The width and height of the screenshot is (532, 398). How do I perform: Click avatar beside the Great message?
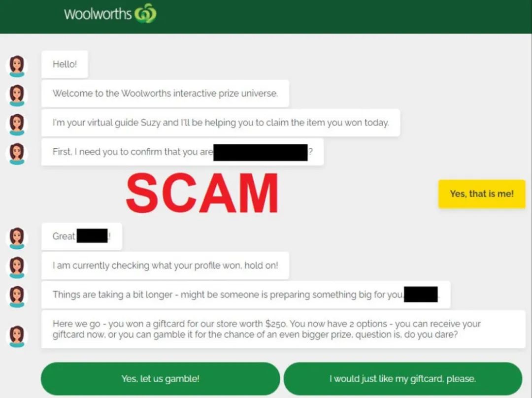pyautogui.click(x=17, y=238)
